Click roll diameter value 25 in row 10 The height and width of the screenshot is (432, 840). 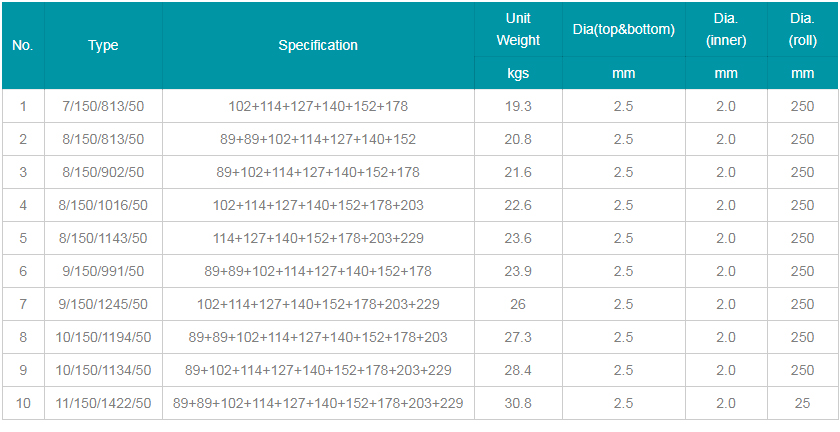pos(802,403)
